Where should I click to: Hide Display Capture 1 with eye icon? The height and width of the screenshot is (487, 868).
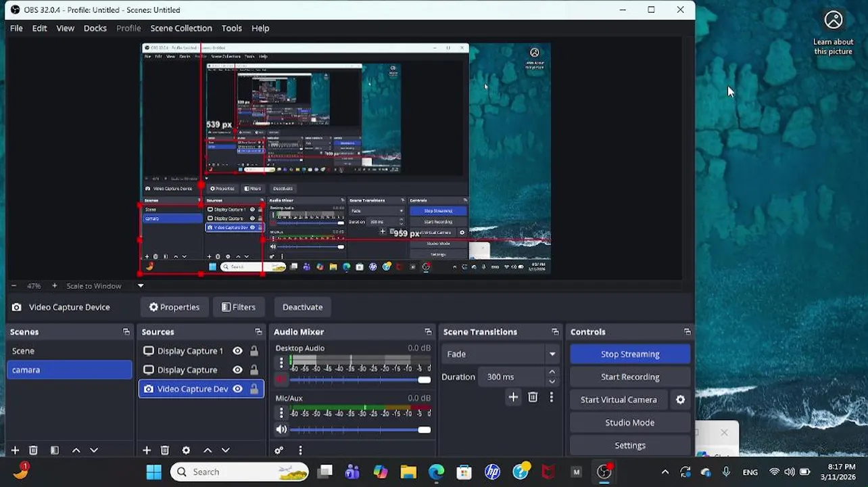pyautogui.click(x=237, y=351)
